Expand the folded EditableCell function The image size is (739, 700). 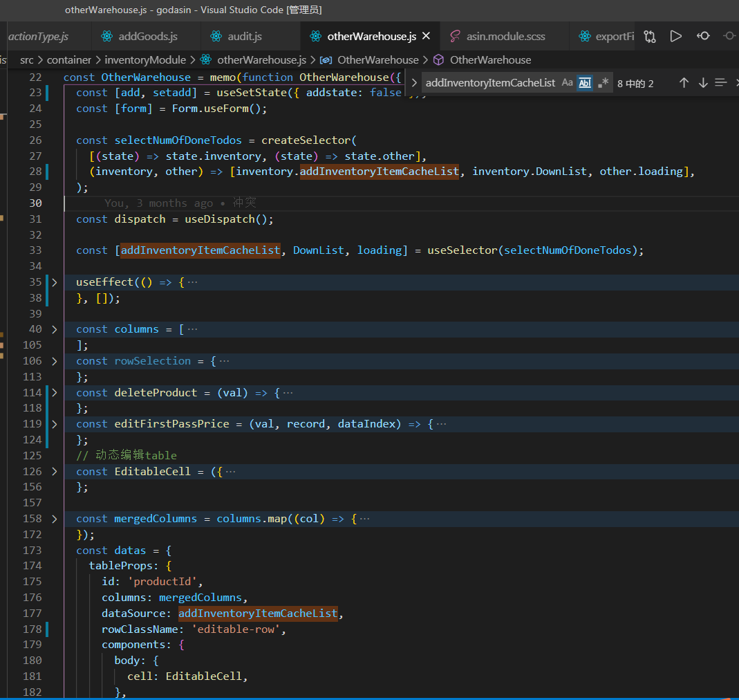coord(55,472)
